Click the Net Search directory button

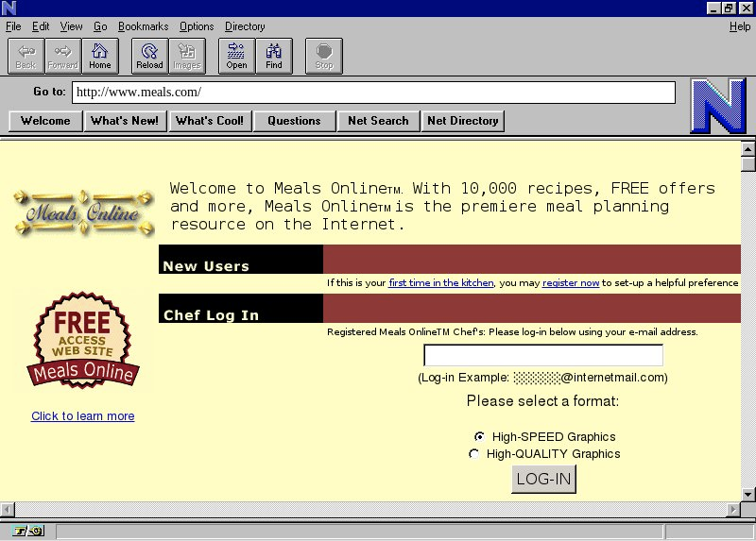pyautogui.click(x=378, y=121)
